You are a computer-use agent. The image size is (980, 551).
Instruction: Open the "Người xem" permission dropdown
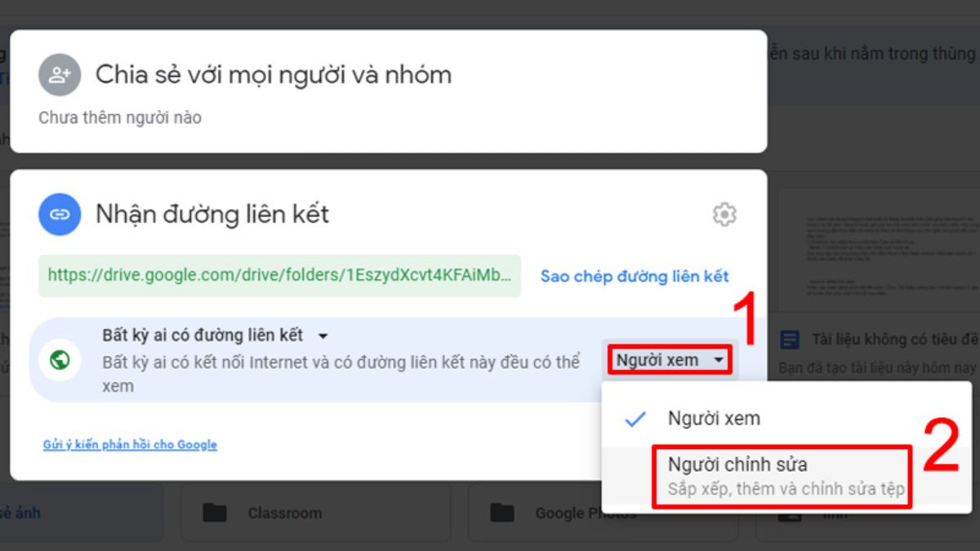coord(669,360)
